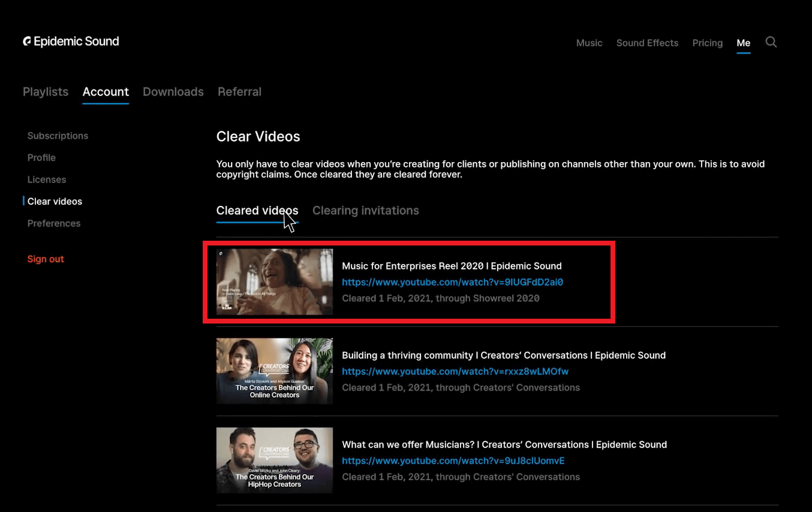
Task: Switch to Clearing invitations tab
Action: (x=366, y=211)
